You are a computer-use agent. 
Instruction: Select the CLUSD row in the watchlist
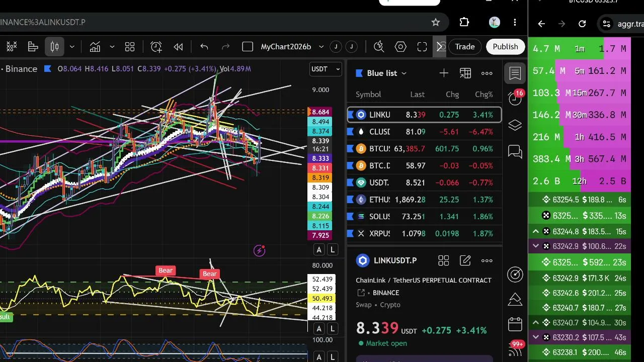tap(425, 132)
